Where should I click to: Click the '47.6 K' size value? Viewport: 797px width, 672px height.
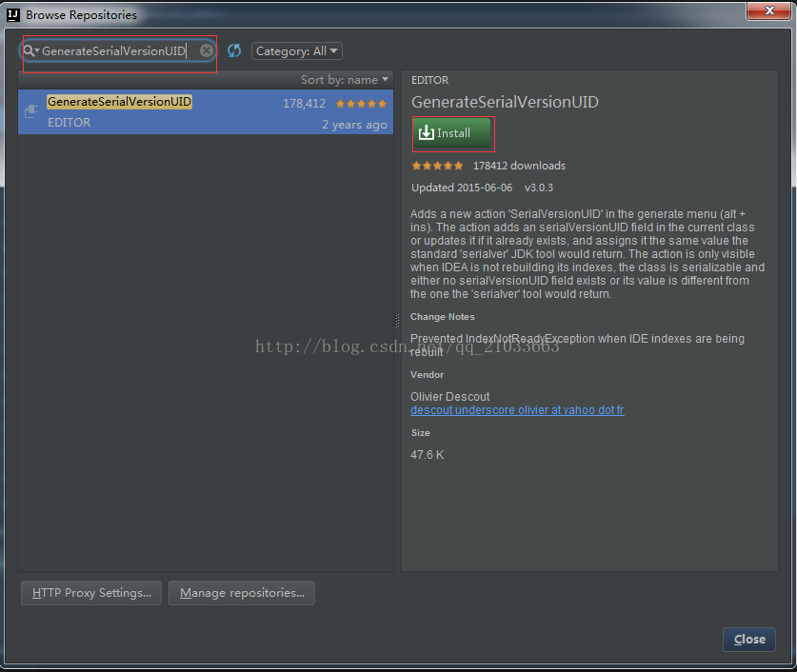pyautogui.click(x=427, y=455)
